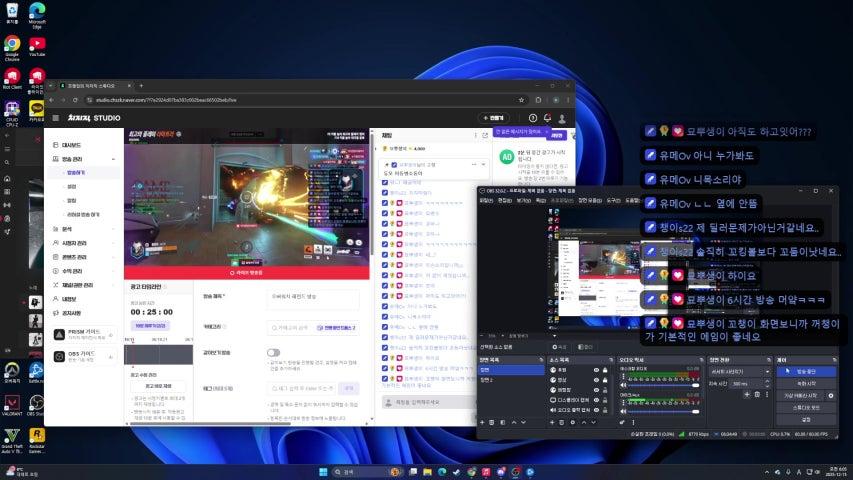Open the Windows Start menu
Viewport: 853px width, 480px height.
[x=323, y=471]
